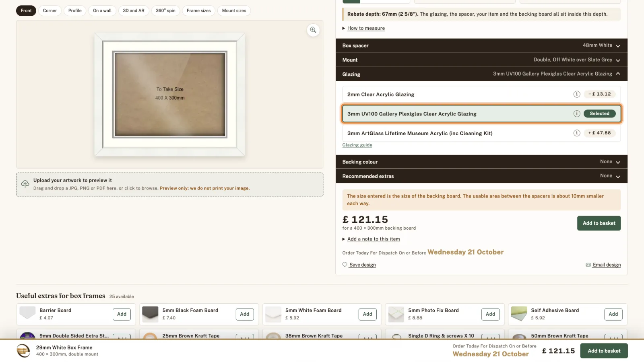The height and width of the screenshot is (362, 644).
Task: Add Barrier Board to order
Action: click(122, 314)
